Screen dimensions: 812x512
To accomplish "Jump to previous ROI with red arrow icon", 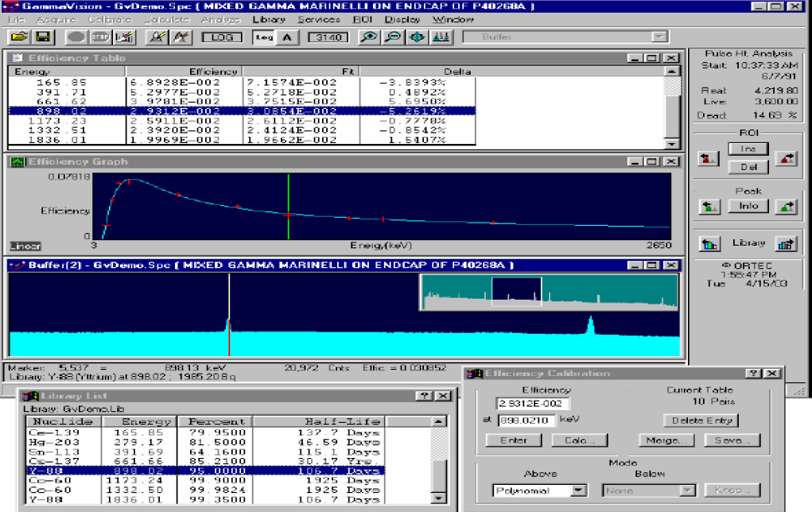I will click(708, 158).
